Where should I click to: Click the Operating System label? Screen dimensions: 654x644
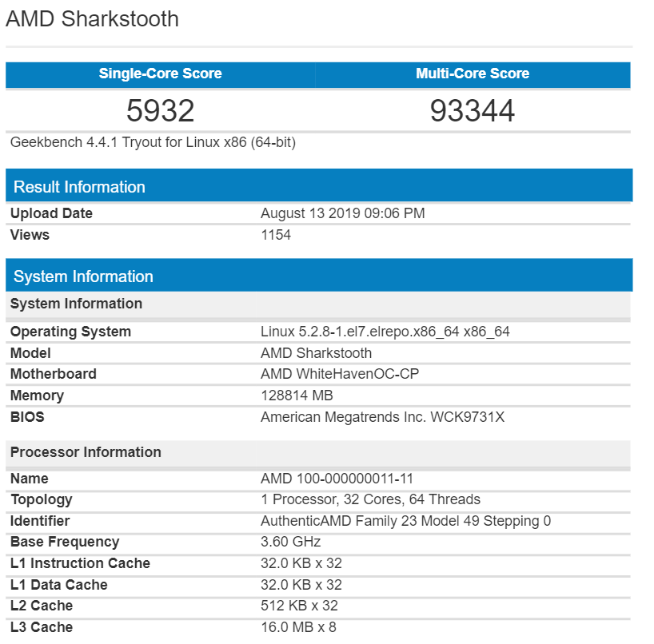coord(70,332)
